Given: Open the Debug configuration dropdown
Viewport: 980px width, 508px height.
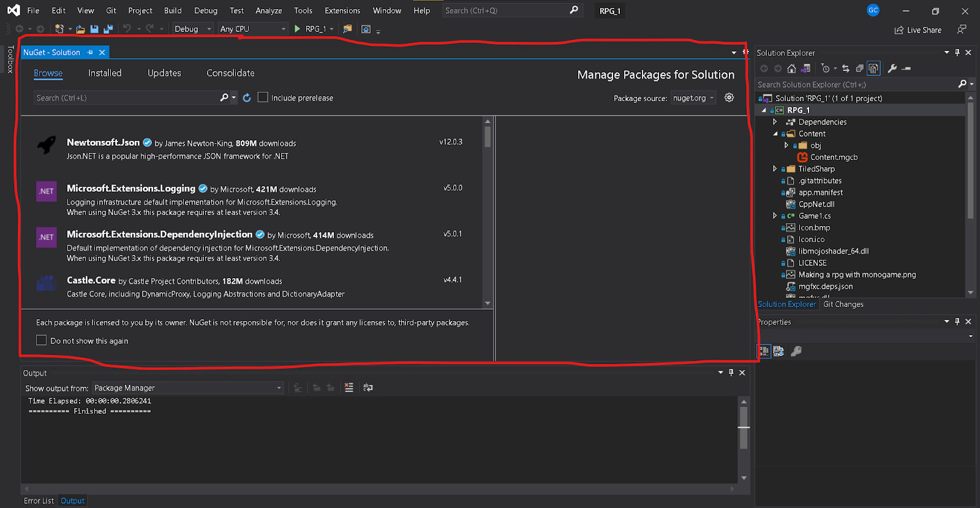Looking at the screenshot, I should click(192, 29).
